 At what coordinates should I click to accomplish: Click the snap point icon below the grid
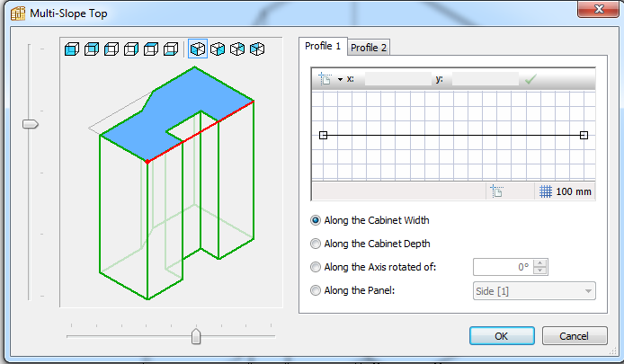(x=496, y=191)
